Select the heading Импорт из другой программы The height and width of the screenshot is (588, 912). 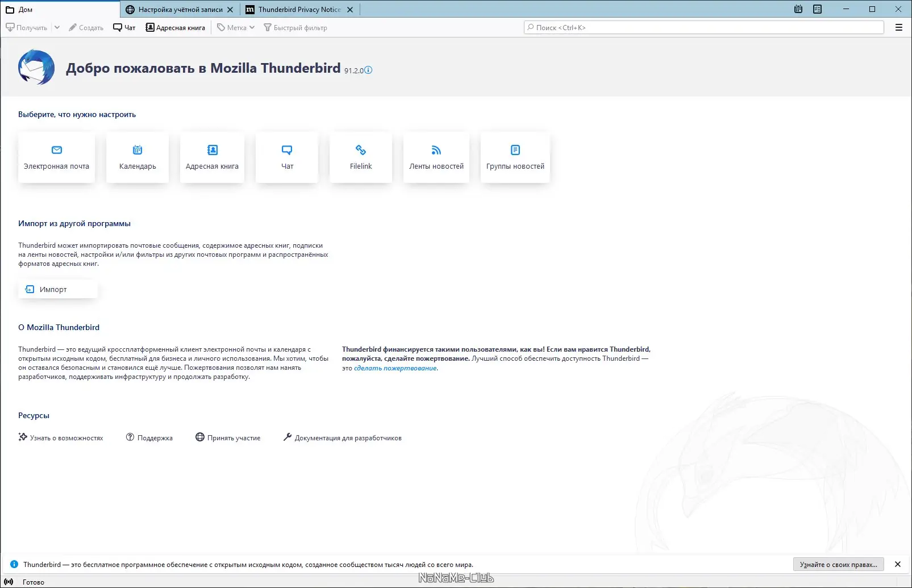tap(74, 223)
